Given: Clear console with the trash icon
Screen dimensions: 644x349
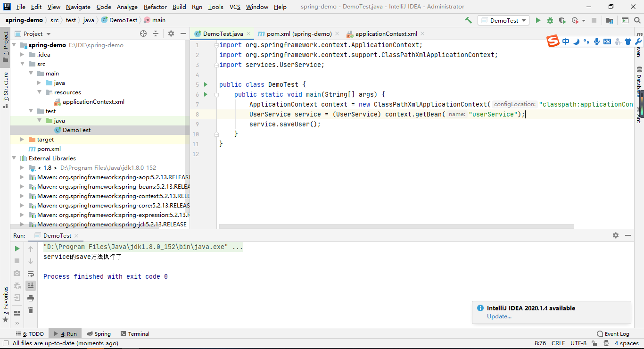Looking at the screenshot, I should click(x=31, y=310).
